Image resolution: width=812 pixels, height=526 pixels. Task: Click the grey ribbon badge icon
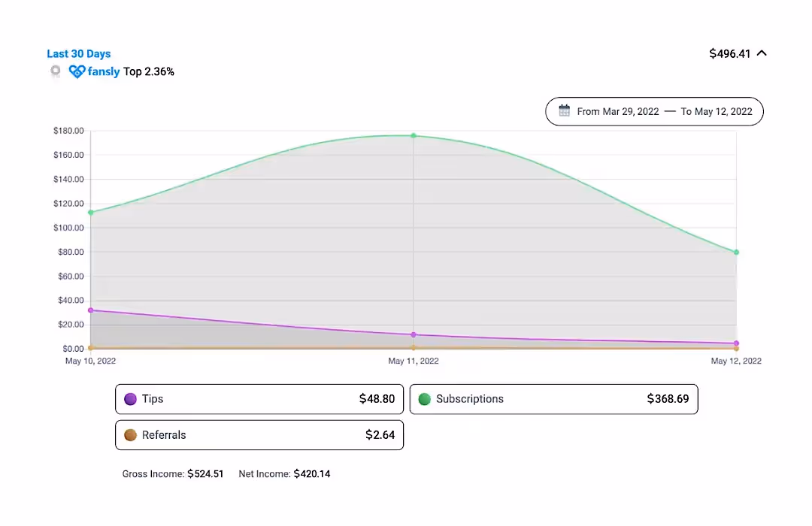[x=56, y=71]
